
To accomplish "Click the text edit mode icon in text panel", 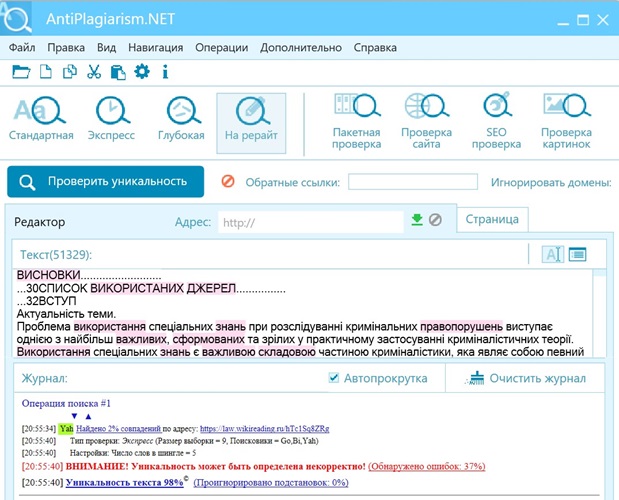I will pos(552,255).
